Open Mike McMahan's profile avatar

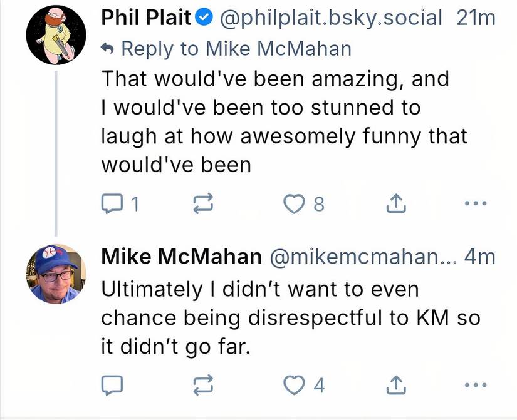click(x=55, y=274)
